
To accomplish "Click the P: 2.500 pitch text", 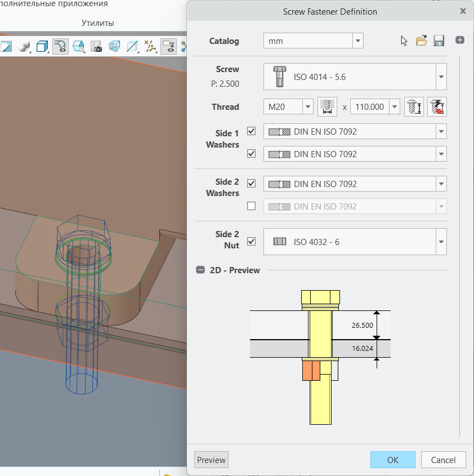I will (x=225, y=84).
